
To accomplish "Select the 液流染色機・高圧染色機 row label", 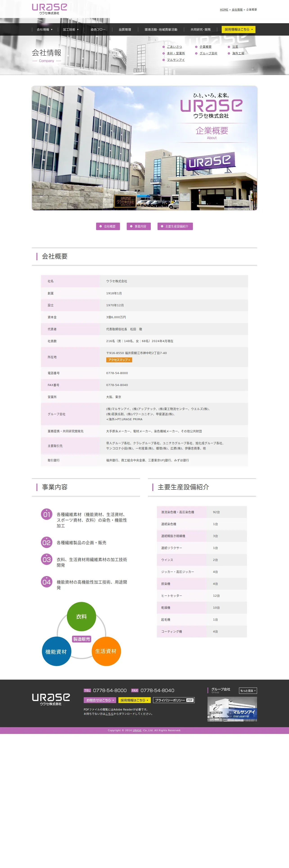I will (x=178, y=512).
